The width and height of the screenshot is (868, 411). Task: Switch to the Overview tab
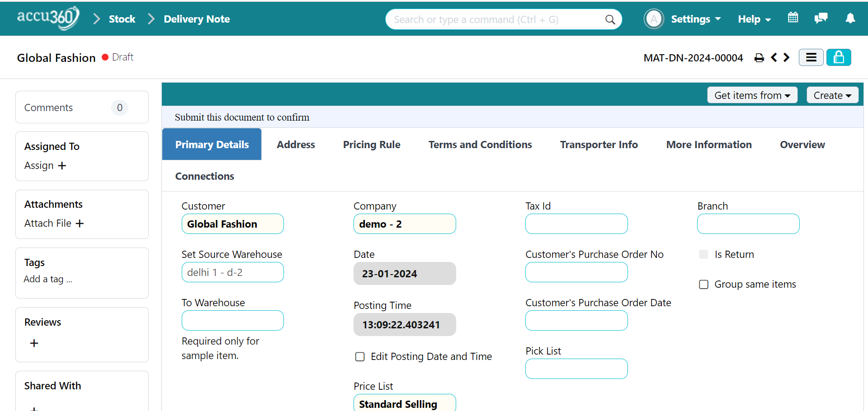tap(802, 145)
